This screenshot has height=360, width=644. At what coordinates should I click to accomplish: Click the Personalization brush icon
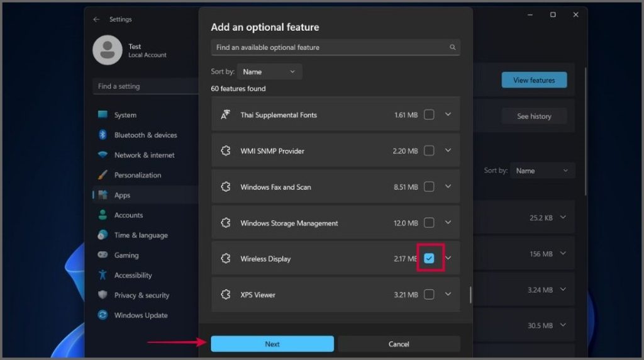[x=103, y=175]
